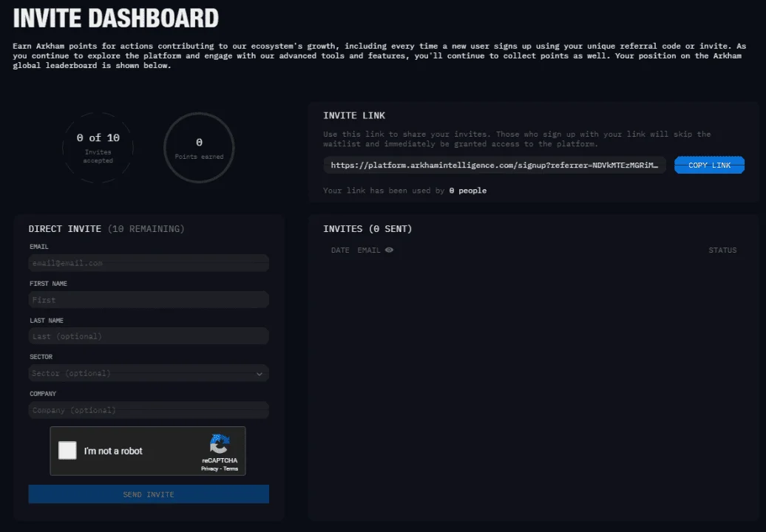Viewport: 766px width, 532px height.
Task: Click the Sector dropdown chevron arrow
Action: pos(260,374)
